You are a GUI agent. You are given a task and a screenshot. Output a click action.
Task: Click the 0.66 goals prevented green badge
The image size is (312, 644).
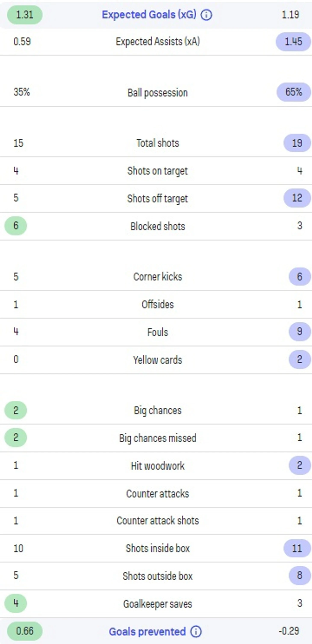(24, 631)
